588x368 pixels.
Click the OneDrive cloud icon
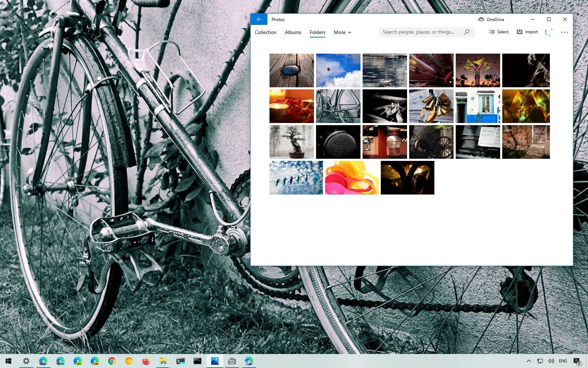pyautogui.click(x=481, y=19)
